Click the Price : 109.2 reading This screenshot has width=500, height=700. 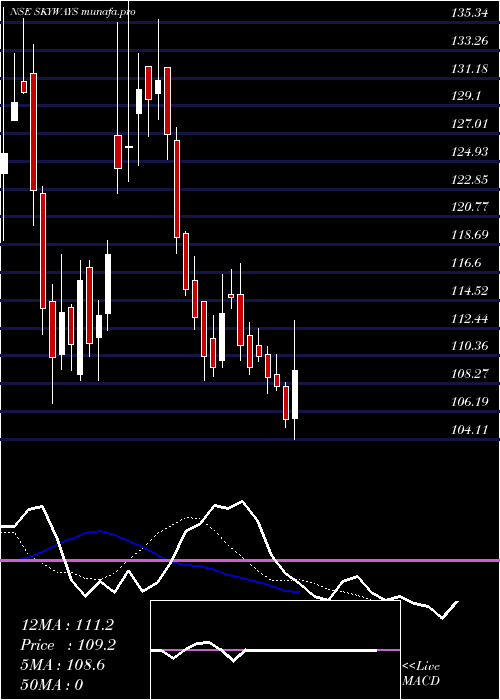point(68,645)
